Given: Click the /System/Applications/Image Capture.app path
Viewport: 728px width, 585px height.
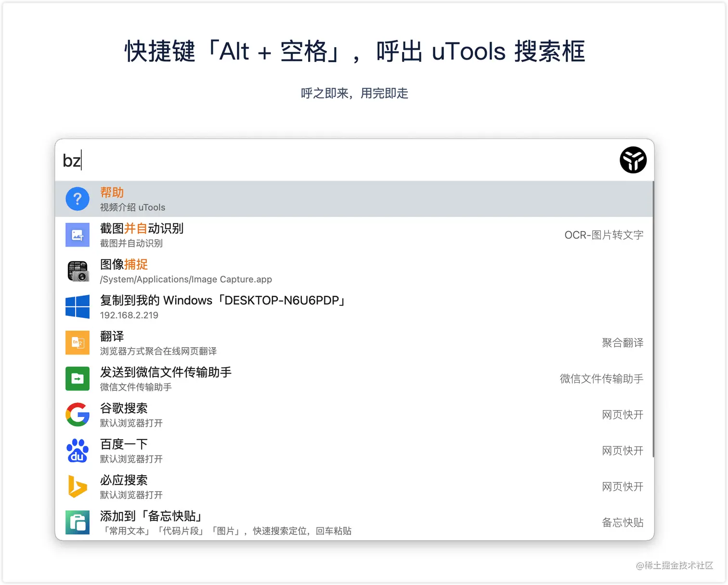Looking at the screenshot, I should pos(186,279).
